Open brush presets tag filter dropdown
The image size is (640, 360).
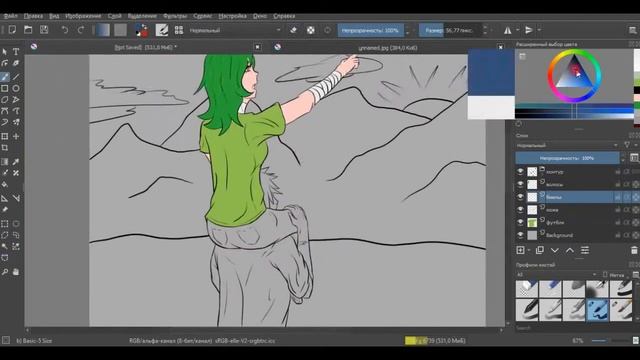(556, 275)
